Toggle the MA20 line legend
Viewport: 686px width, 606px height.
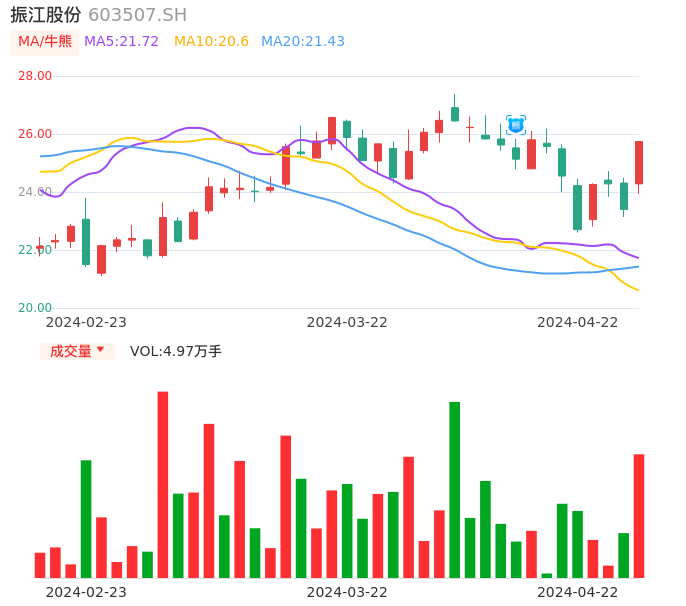[302, 42]
